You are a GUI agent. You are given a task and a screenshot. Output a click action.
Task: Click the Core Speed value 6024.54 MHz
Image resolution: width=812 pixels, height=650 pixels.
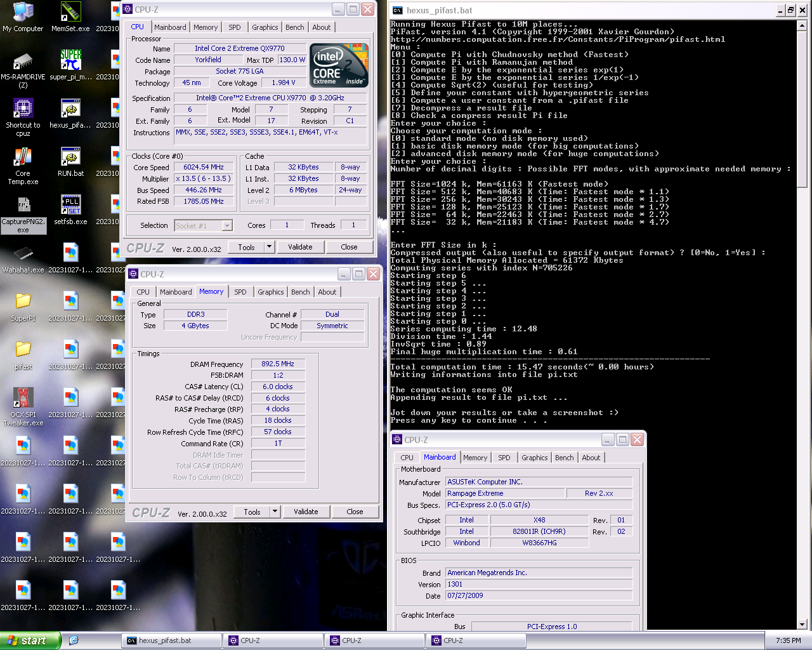(204, 168)
